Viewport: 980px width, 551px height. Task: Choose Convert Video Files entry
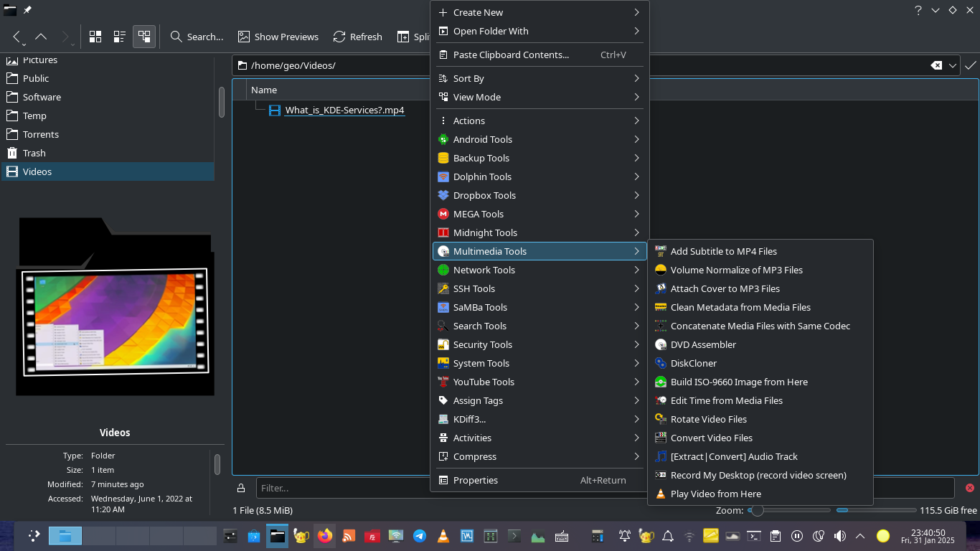click(760, 438)
